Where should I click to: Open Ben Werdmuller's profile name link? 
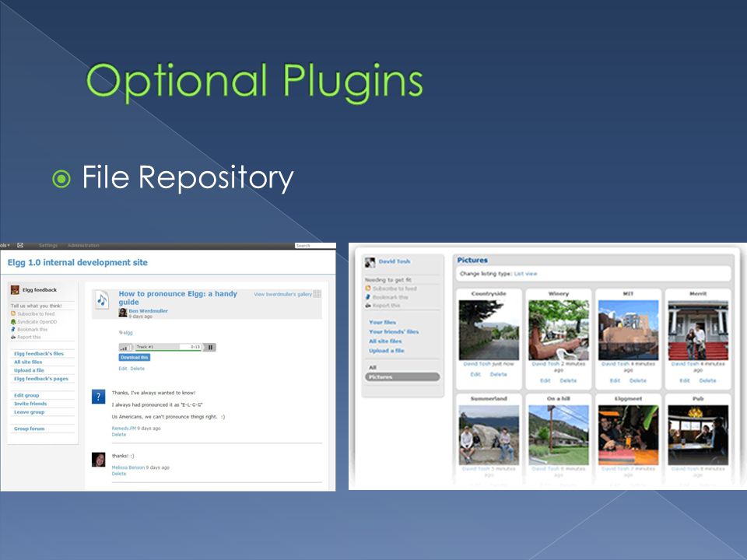(x=148, y=311)
